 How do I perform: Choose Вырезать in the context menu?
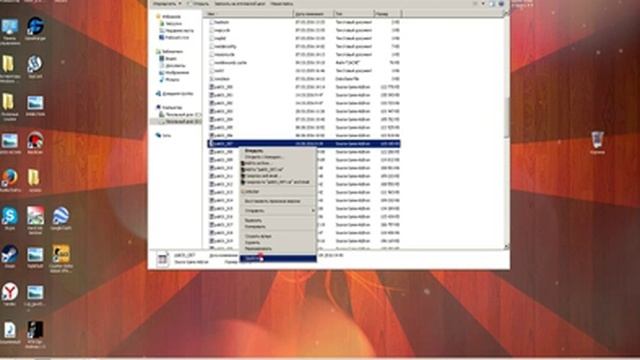(278, 220)
